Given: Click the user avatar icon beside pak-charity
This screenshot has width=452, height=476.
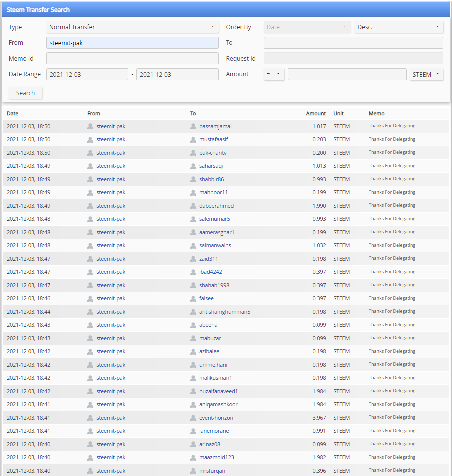Looking at the screenshot, I should [x=193, y=153].
